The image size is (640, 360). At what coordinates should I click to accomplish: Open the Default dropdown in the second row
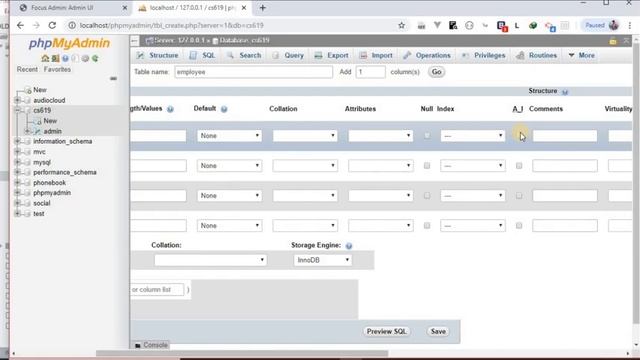tap(229, 166)
